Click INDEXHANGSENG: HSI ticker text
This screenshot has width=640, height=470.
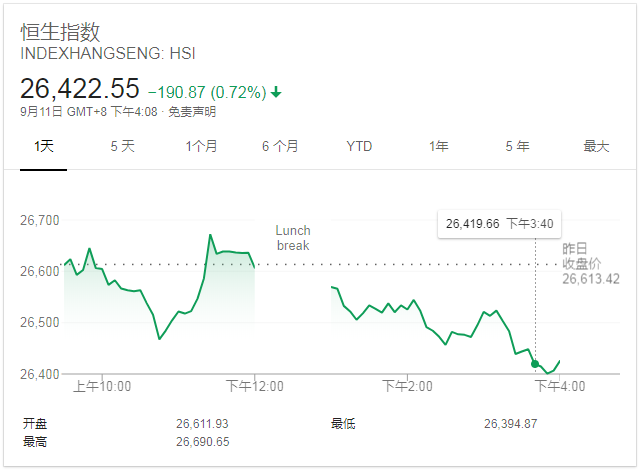pyautogui.click(x=108, y=53)
